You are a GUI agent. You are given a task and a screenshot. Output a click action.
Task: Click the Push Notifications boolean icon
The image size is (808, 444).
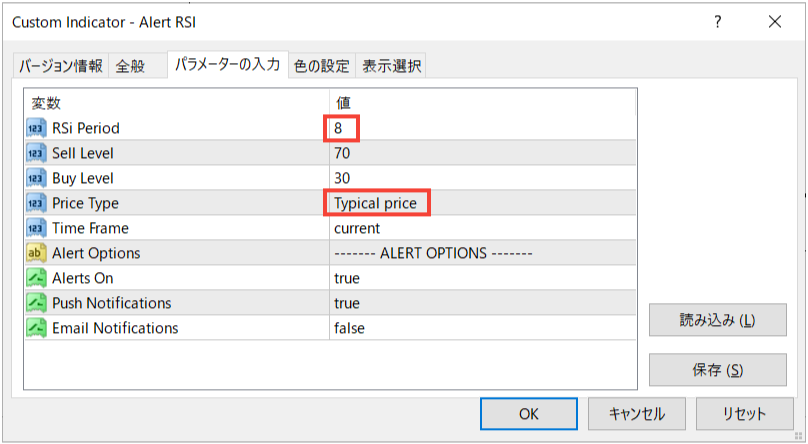pos(36,303)
